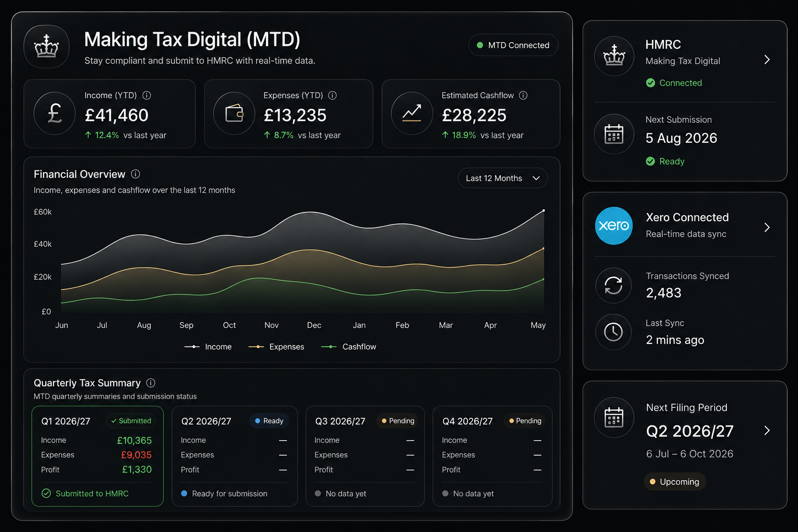Click the info icon beside Financial Overview

pos(136,174)
